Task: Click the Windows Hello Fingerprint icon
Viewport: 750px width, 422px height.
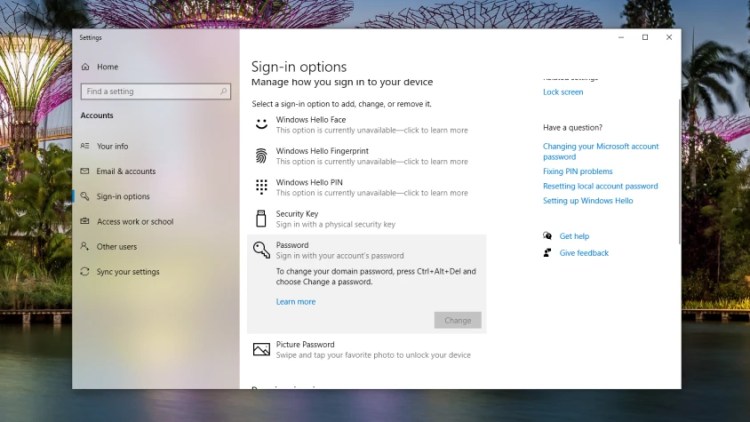Action: [261, 155]
